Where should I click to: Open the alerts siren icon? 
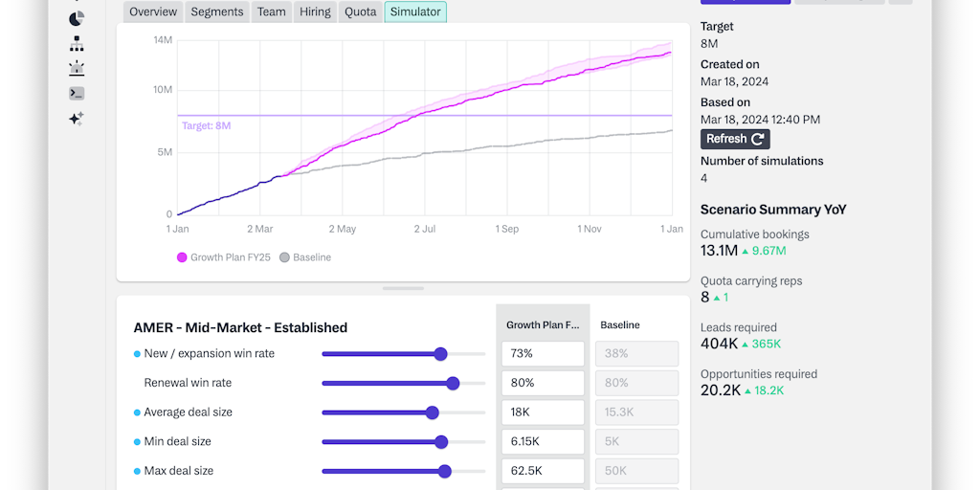pyautogui.click(x=77, y=69)
